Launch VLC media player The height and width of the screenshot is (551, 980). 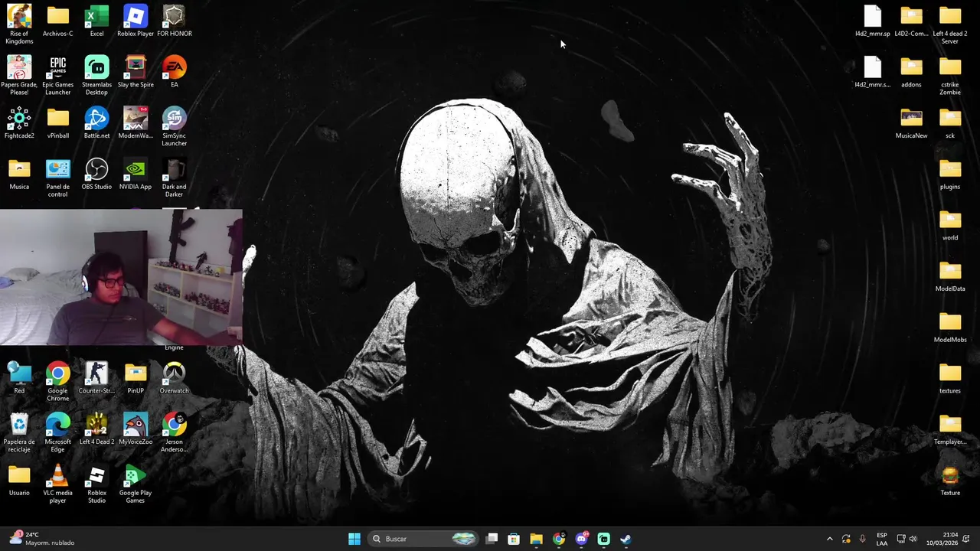(57, 484)
